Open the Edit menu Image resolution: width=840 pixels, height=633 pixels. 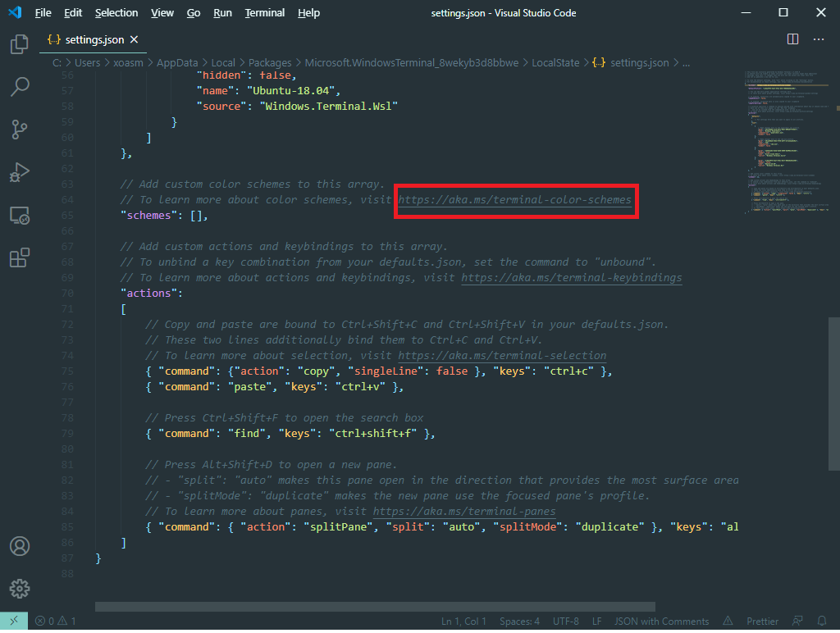click(73, 13)
